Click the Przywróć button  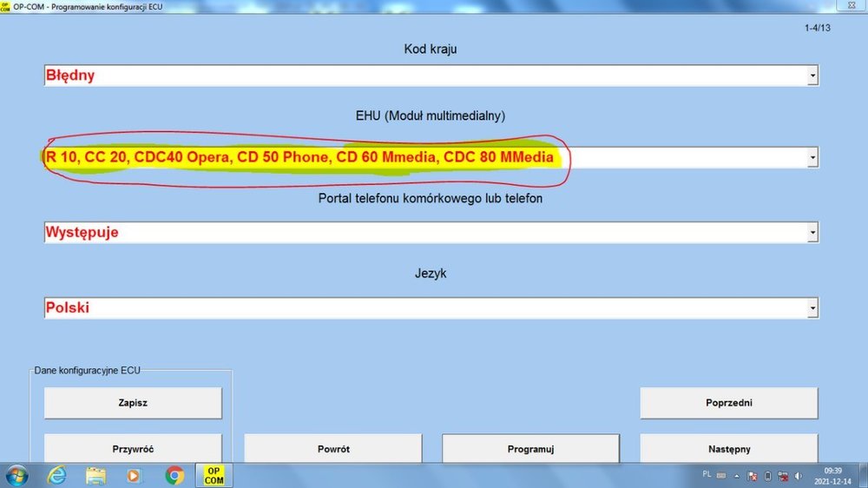133,449
